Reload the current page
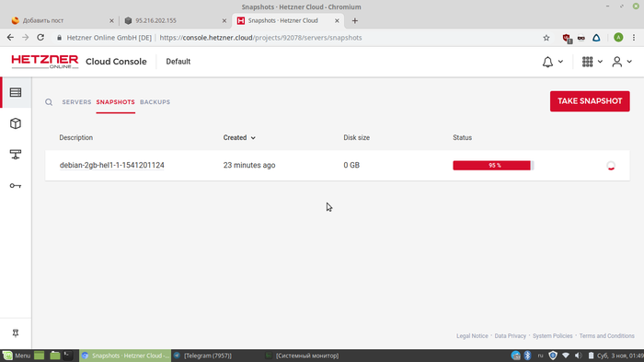Screen dimensions: 644x362 pyautogui.click(x=40, y=38)
